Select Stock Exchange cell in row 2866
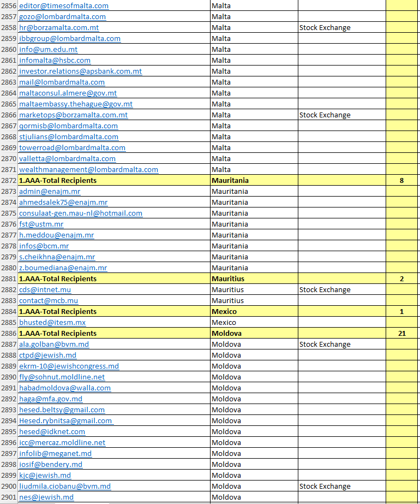 [342, 115]
